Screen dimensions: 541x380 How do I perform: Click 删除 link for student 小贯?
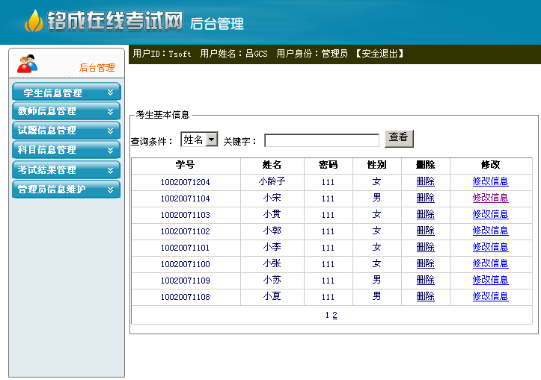[425, 214]
